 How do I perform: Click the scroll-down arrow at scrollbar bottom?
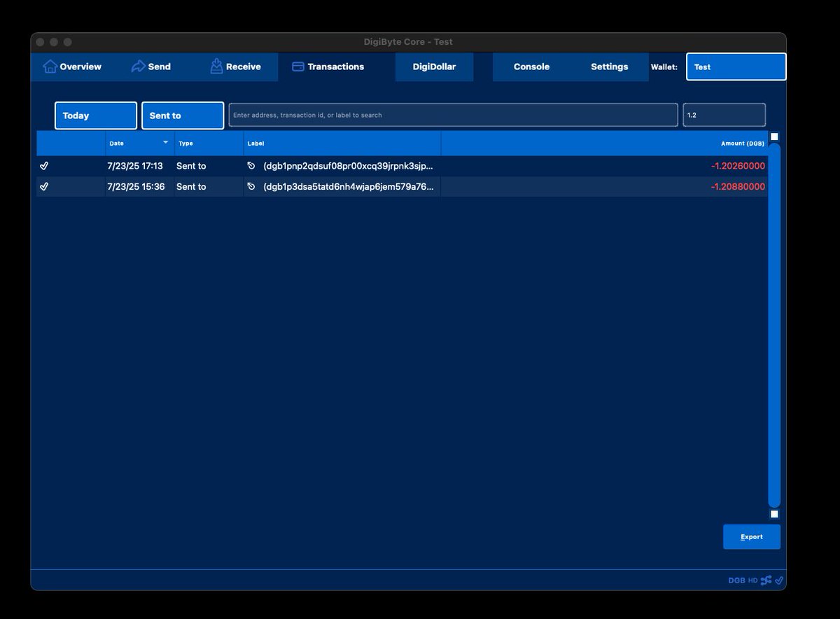click(x=774, y=514)
